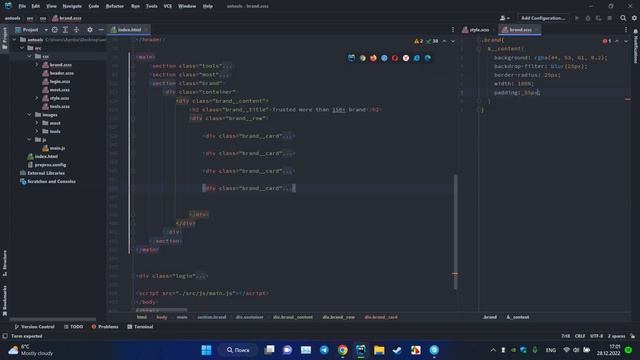Viewport: 640px width, 360px height.
Task: Select header.scss in project tree
Action: coord(61,73)
